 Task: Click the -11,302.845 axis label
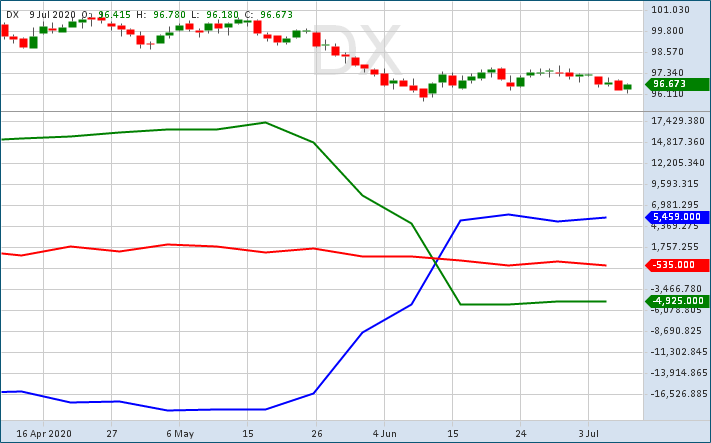pos(679,352)
